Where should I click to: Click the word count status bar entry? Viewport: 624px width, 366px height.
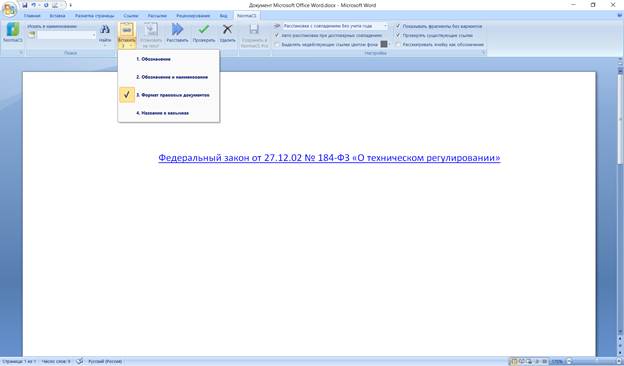[56, 362]
